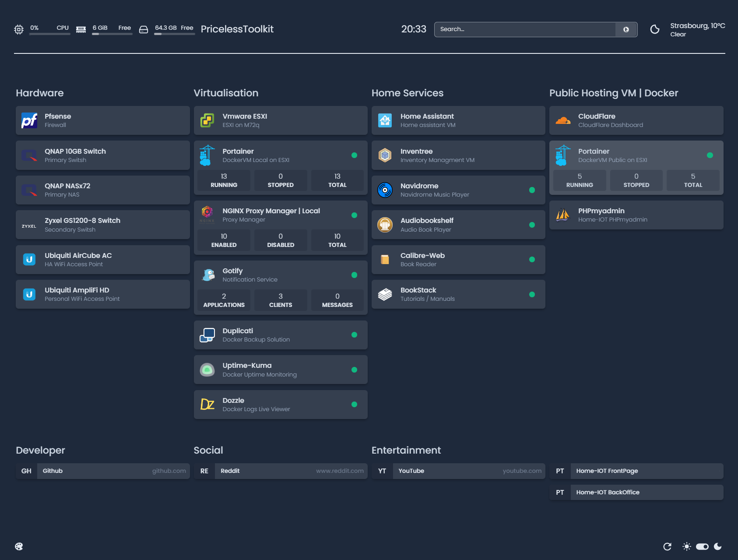The width and height of the screenshot is (738, 560).
Task: Click the color palette icon in bottom corner
Action: [x=20, y=546]
